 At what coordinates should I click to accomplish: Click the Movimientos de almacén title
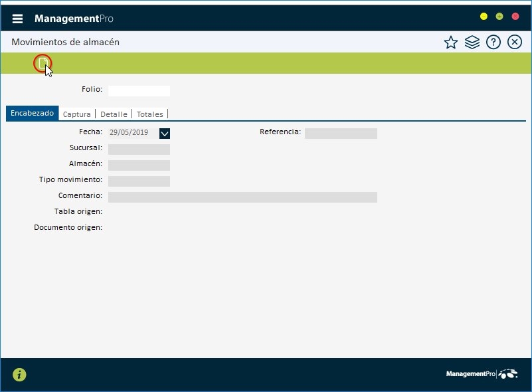pos(66,42)
